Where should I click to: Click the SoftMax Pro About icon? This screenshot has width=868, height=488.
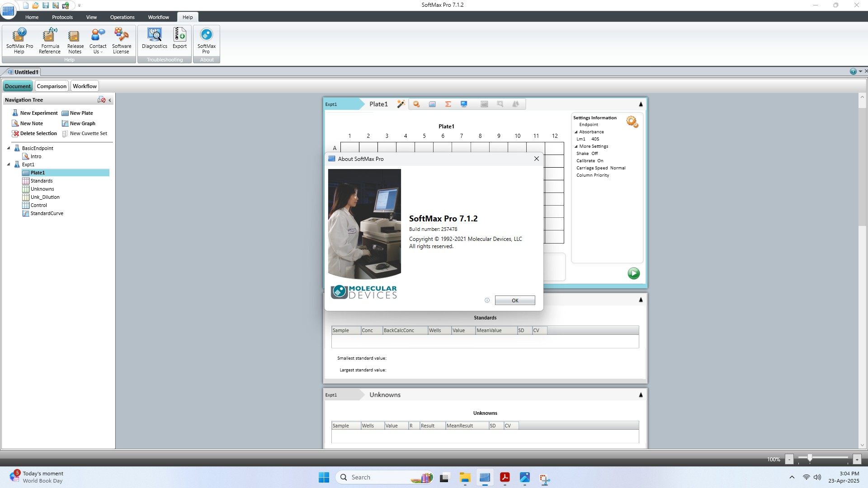[x=206, y=41]
